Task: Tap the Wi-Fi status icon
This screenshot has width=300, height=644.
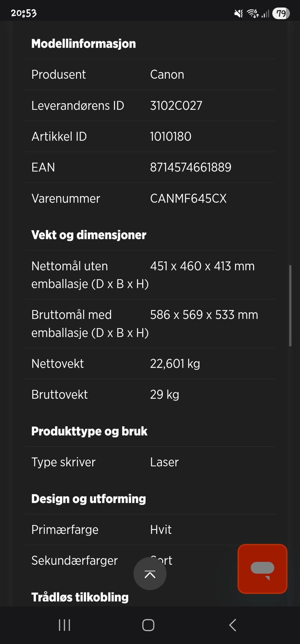Action: (x=252, y=13)
